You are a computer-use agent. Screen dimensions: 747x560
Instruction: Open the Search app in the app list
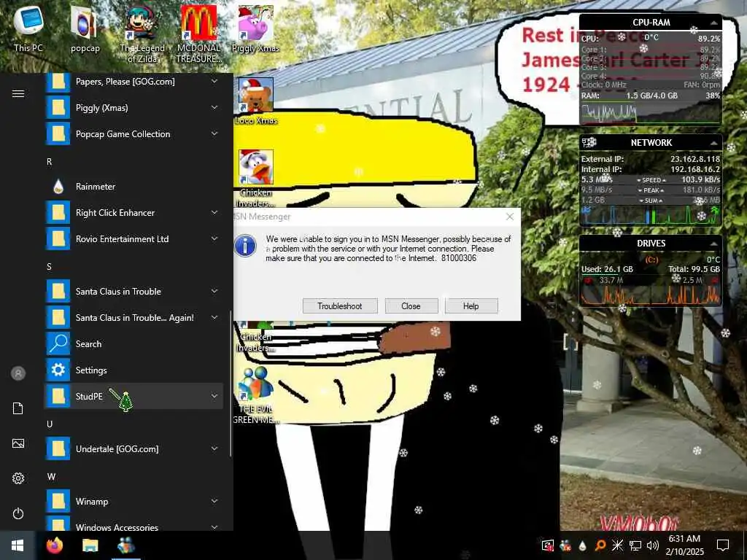pos(133,344)
